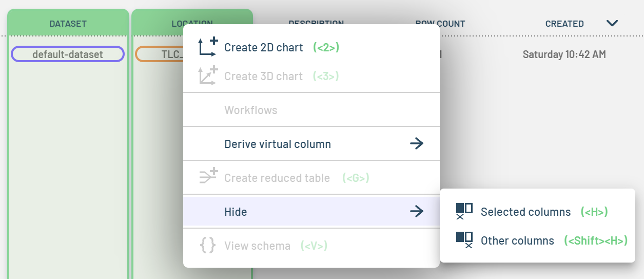
Task: Select Create 3D chart menu entry
Action: tap(311, 76)
